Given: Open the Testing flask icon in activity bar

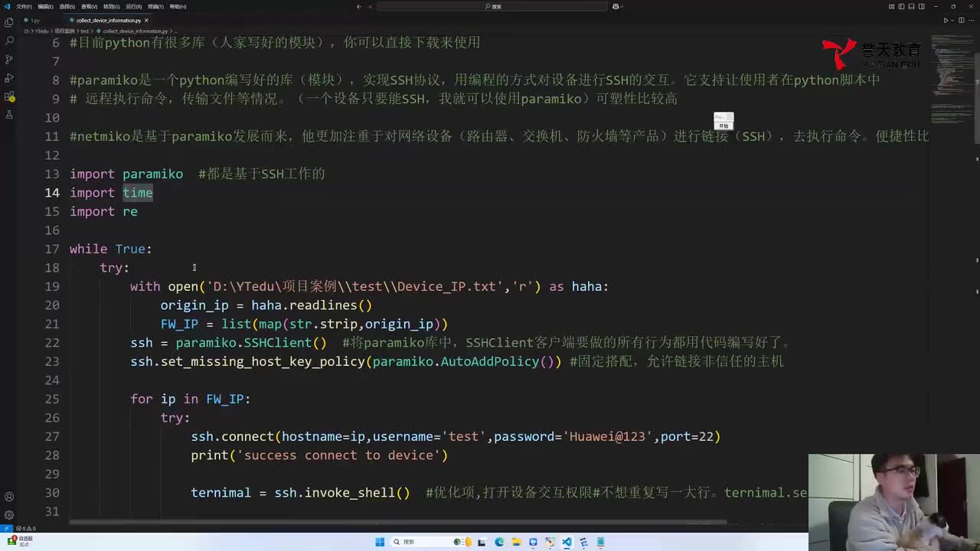Looking at the screenshot, I should coord(9,115).
